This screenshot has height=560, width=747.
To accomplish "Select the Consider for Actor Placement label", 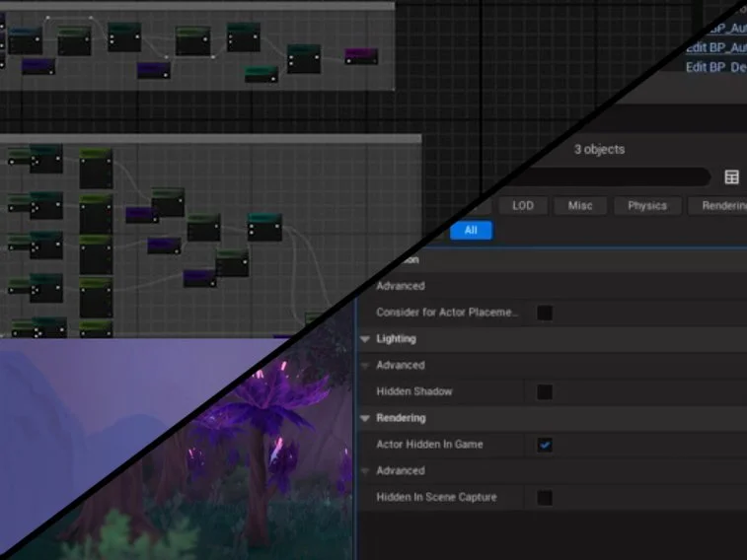I will click(x=447, y=313).
